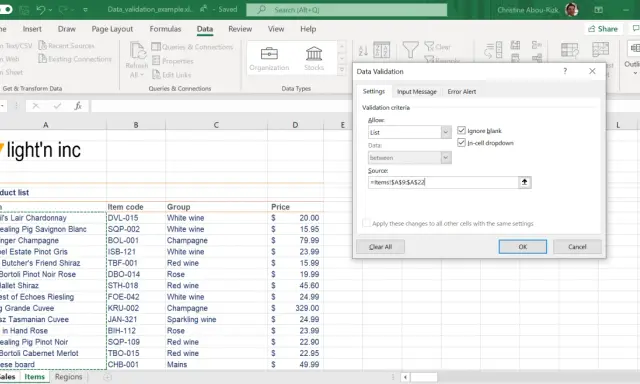Open the Help ribbon tab
Viewport: 640px width, 384px height.
pyautogui.click(x=308, y=29)
